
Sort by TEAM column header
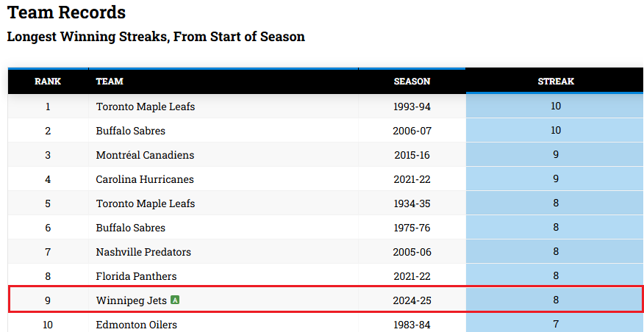click(x=110, y=82)
